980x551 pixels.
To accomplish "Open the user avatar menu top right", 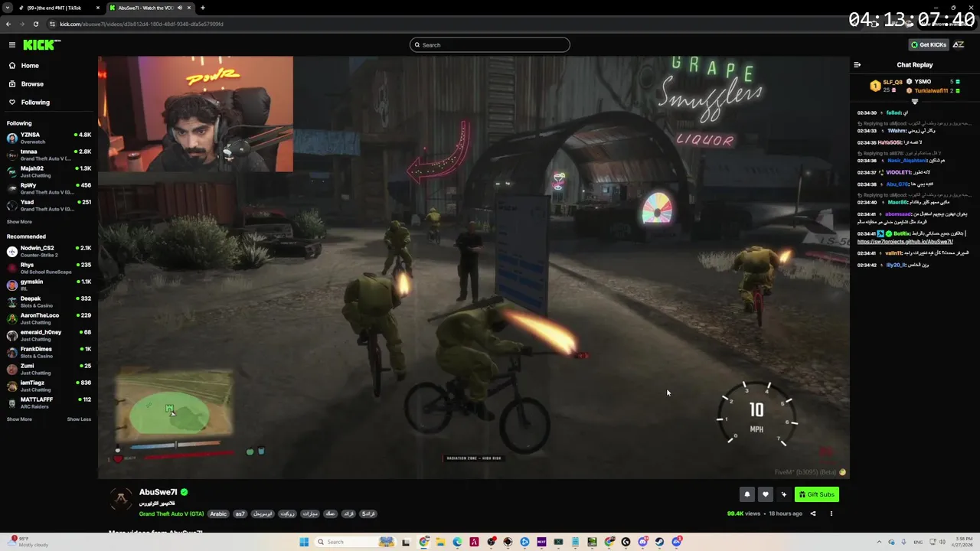I will [959, 45].
